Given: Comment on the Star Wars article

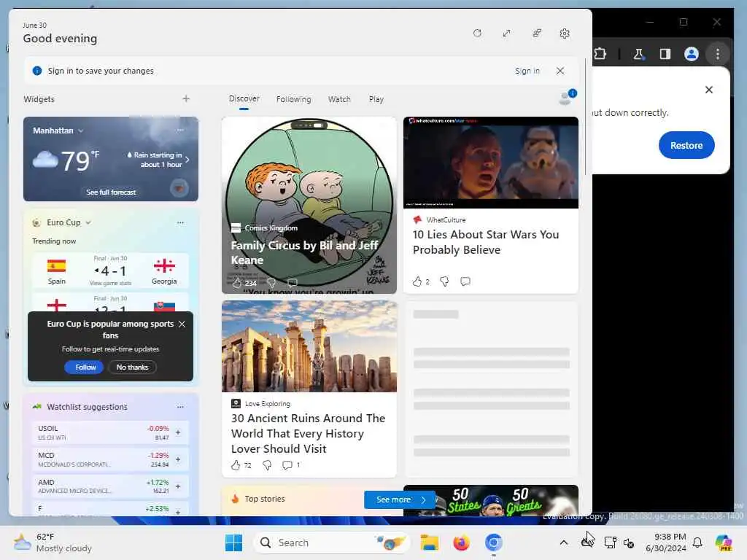Looking at the screenshot, I should [465, 281].
